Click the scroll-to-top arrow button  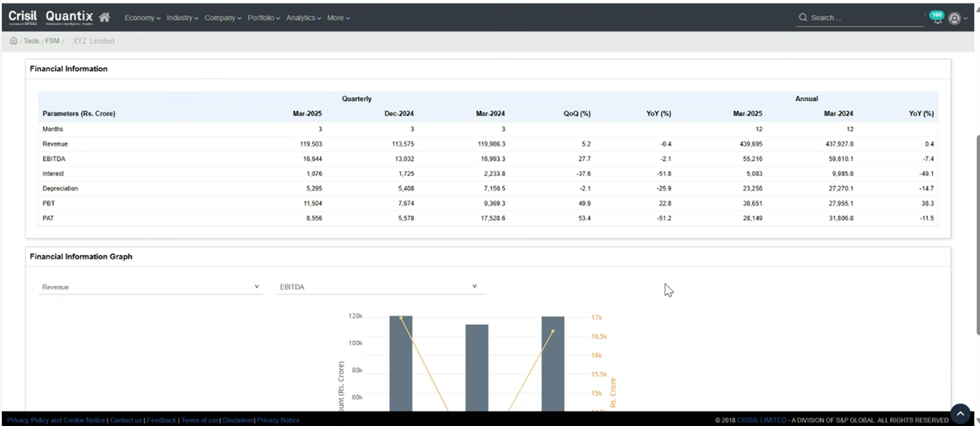[960, 413]
